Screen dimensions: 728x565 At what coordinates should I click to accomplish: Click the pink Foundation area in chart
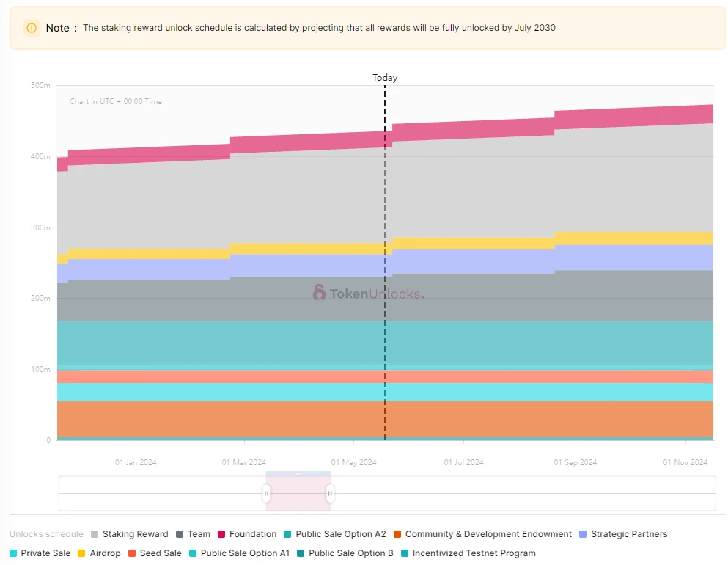464,131
